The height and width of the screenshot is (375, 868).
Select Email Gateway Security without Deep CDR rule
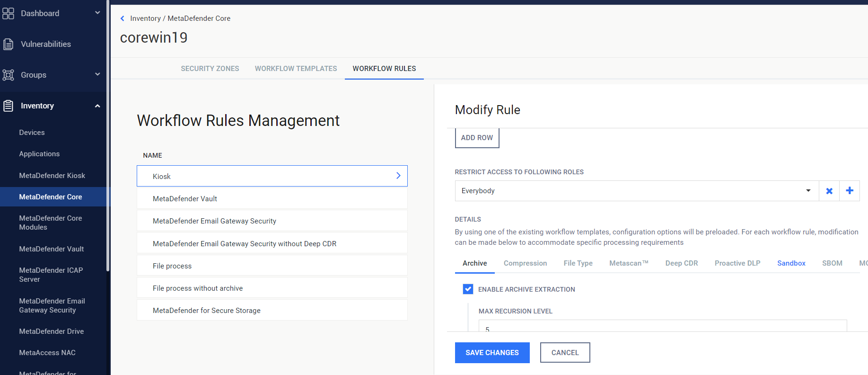pyautogui.click(x=272, y=244)
